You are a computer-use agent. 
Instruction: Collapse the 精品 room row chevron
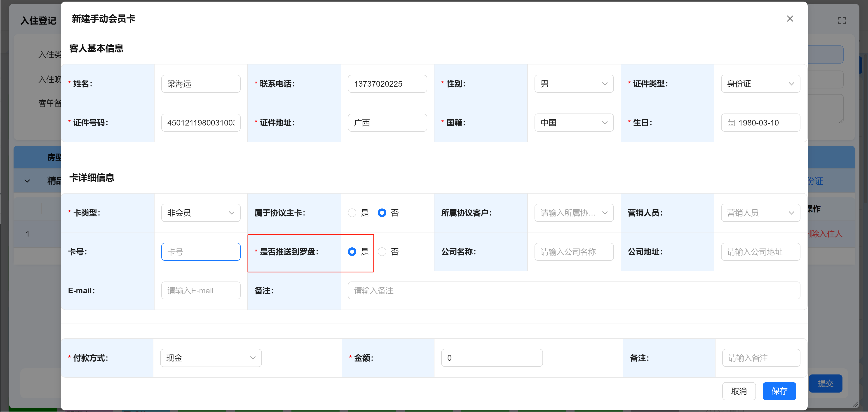27,181
